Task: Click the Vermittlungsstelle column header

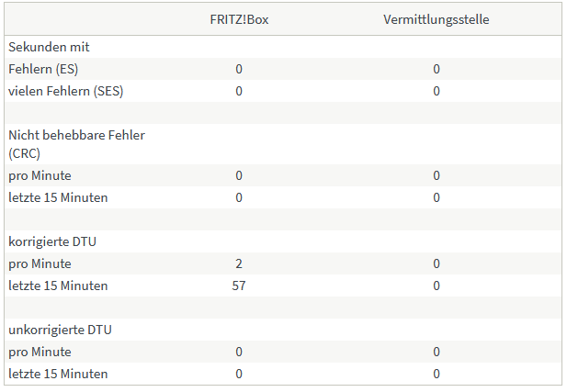Action: pos(437,19)
